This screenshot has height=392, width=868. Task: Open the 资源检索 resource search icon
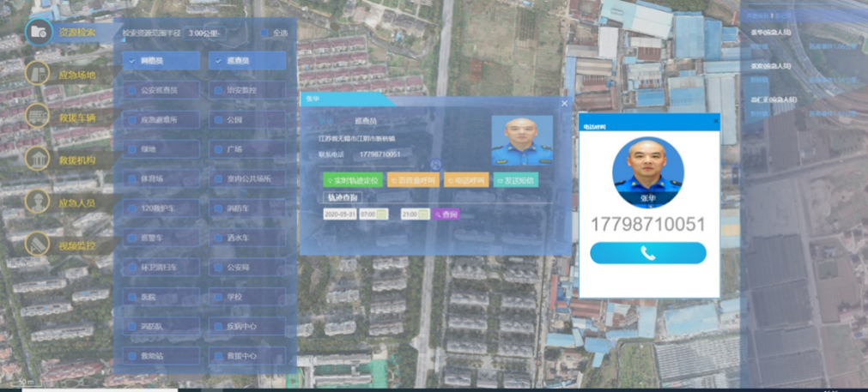[38, 32]
